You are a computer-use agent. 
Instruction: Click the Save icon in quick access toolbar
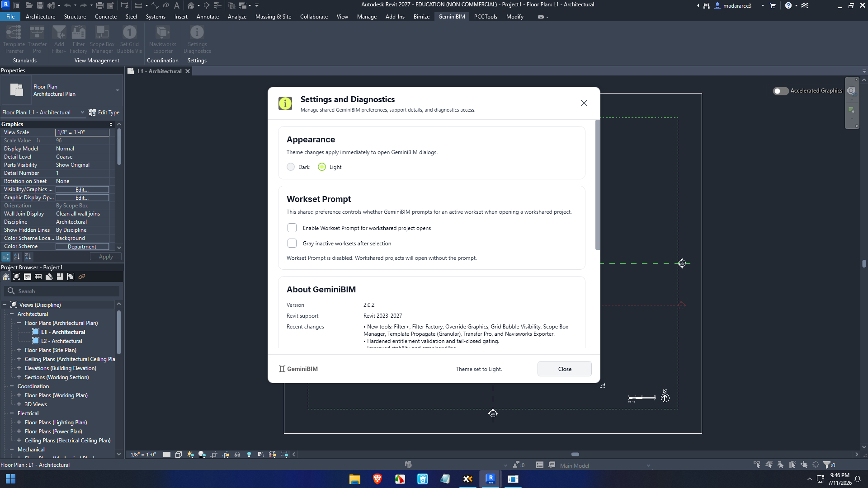coord(40,5)
